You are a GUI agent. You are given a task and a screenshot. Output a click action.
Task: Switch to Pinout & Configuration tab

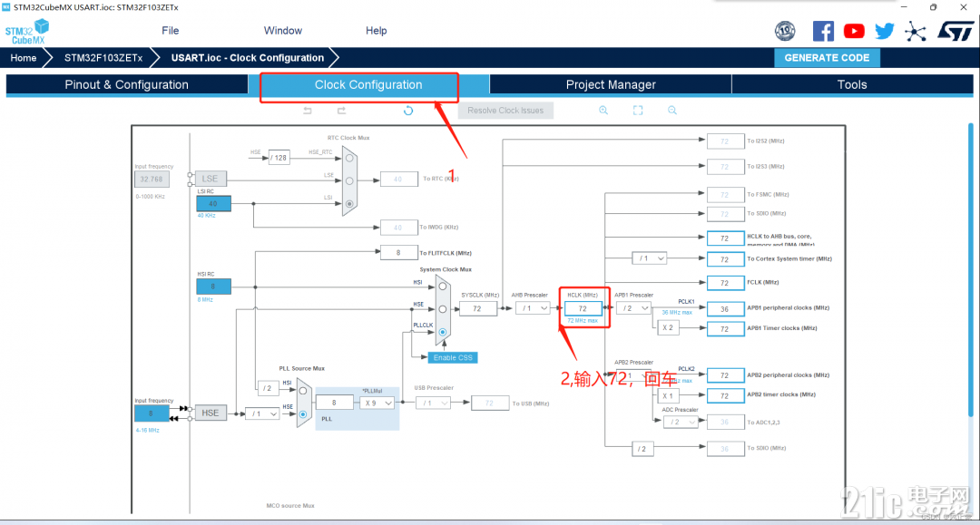[x=127, y=85]
